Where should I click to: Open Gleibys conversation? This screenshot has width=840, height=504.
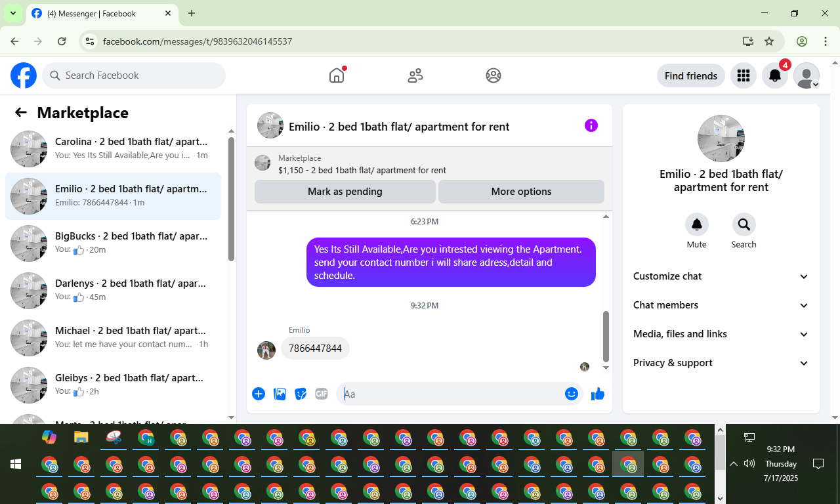point(113,385)
